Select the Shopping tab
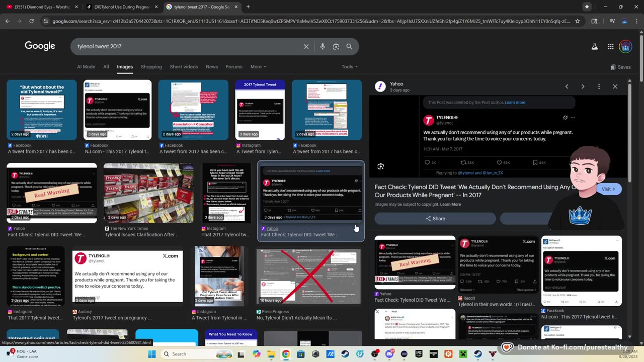The width and height of the screenshot is (644, 362). pos(151,67)
